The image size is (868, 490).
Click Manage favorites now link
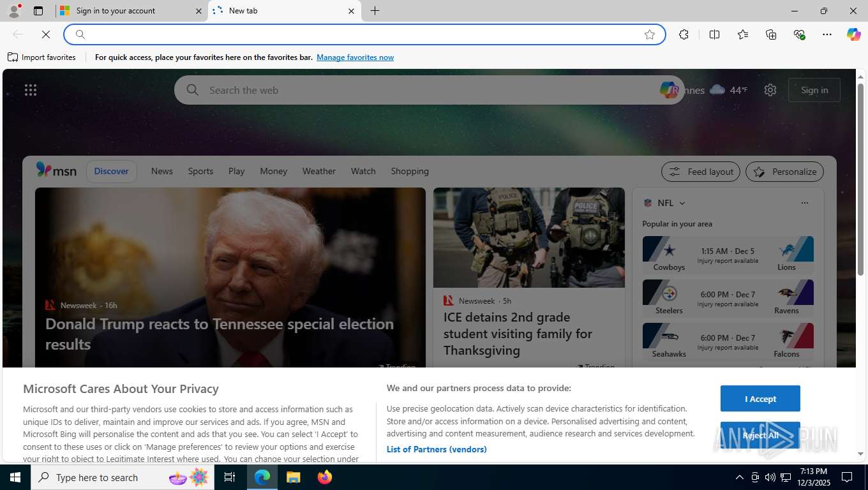[x=355, y=57]
